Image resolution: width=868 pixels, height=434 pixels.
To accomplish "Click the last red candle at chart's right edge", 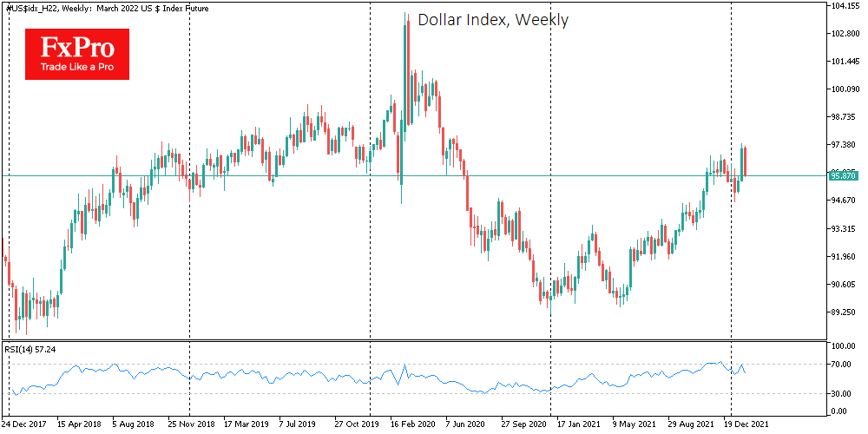I will (745, 161).
